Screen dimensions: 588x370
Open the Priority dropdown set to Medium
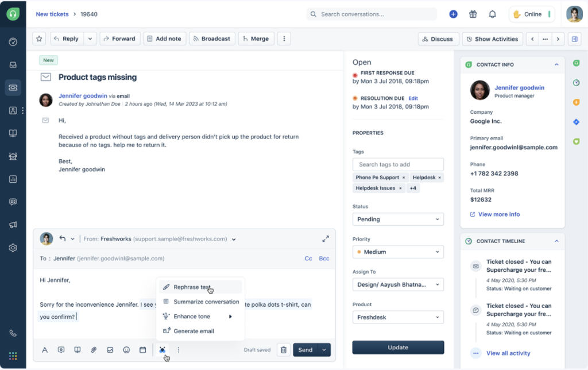tap(398, 252)
